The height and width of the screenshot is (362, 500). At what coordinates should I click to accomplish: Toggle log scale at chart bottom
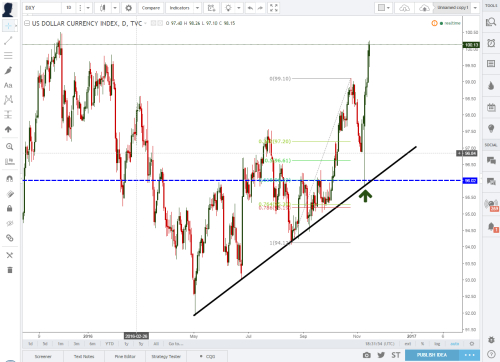click(437, 344)
